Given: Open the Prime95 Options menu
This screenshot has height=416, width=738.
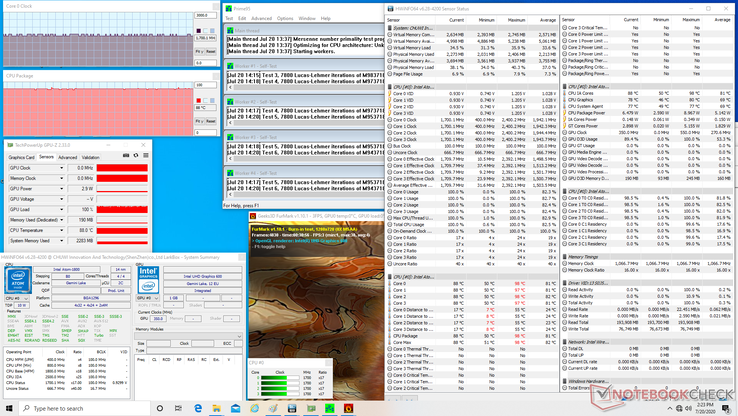Looking at the screenshot, I should (285, 18).
